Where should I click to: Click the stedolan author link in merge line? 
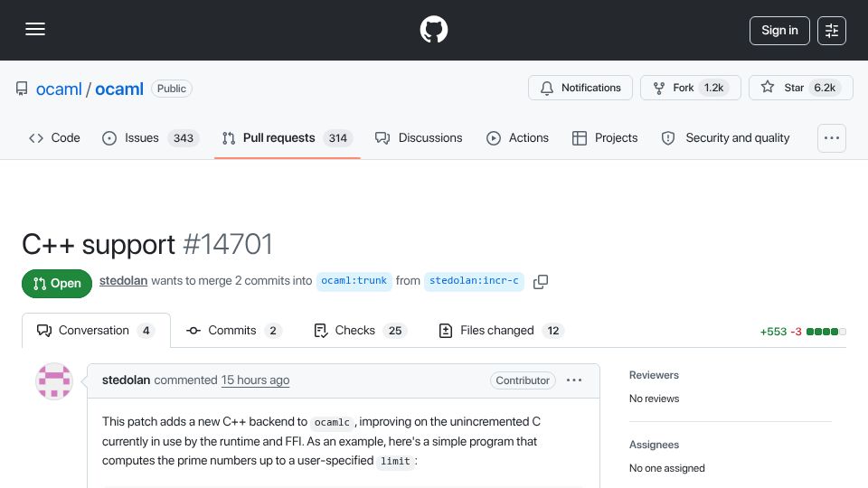124,281
